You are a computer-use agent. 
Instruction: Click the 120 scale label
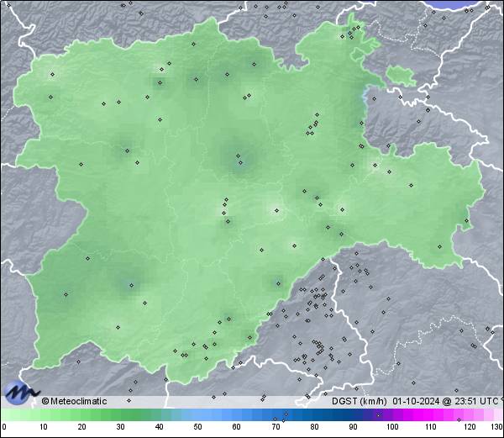click(470, 427)
